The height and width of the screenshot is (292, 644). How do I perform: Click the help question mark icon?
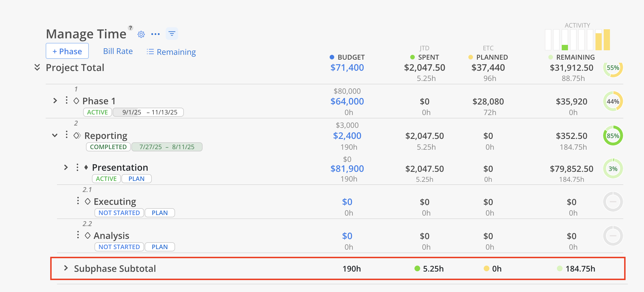pos(131,28)
